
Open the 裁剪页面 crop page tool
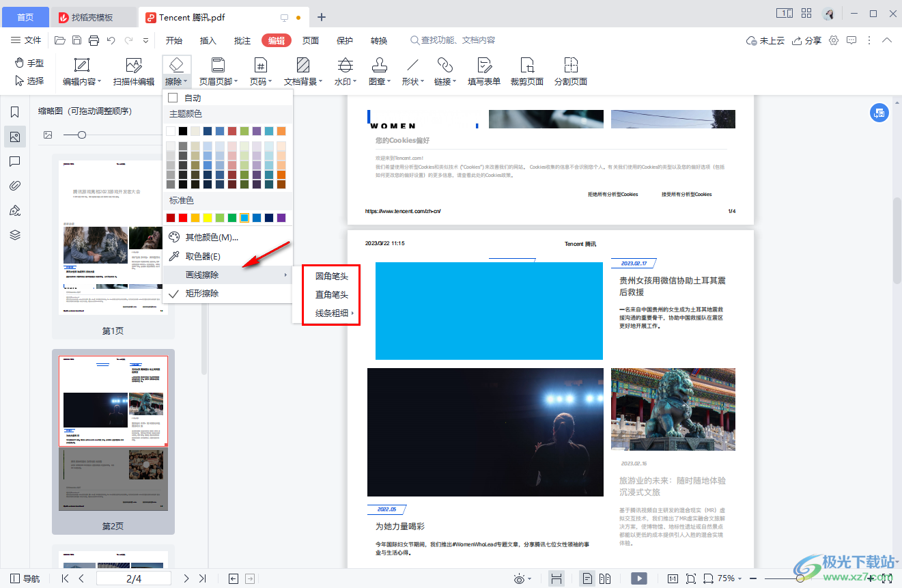tap(527, 73)
